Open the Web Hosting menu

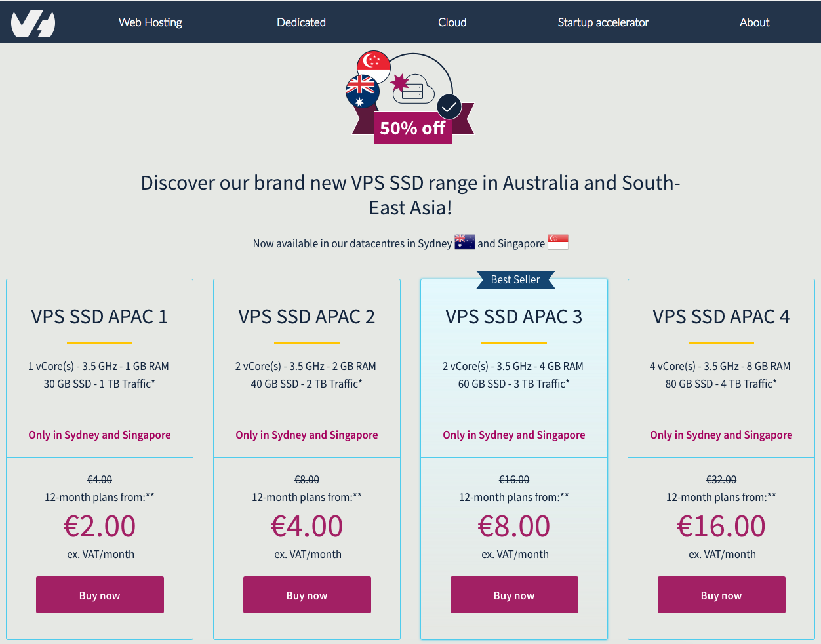coord(150,22)
